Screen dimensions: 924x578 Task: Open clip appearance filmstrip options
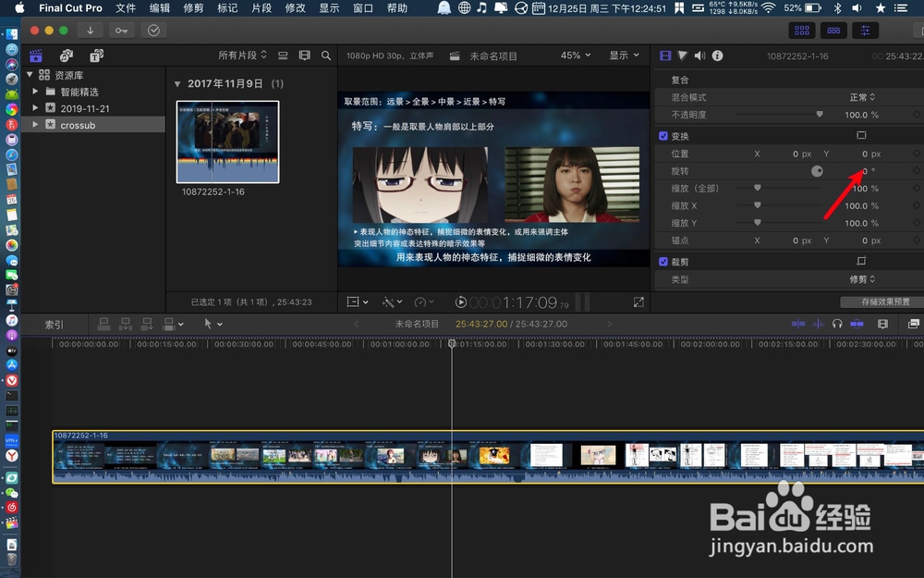(304, 55)
